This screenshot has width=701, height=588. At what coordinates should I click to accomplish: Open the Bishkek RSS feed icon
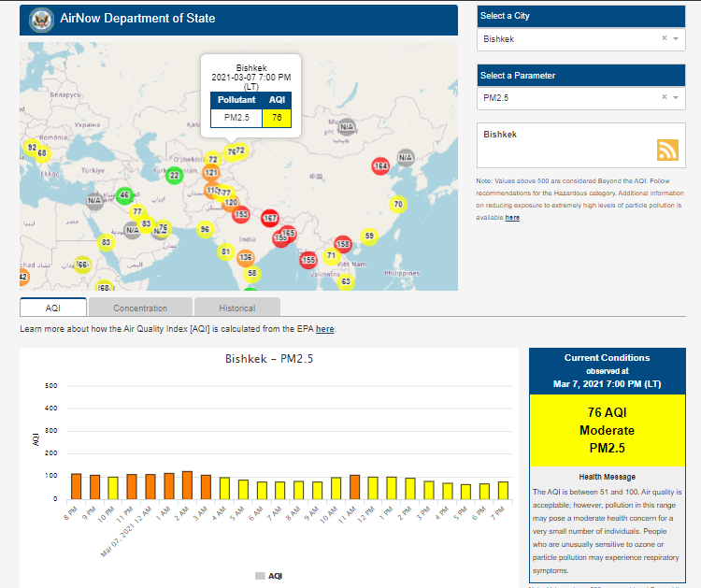tap(667, 151)
